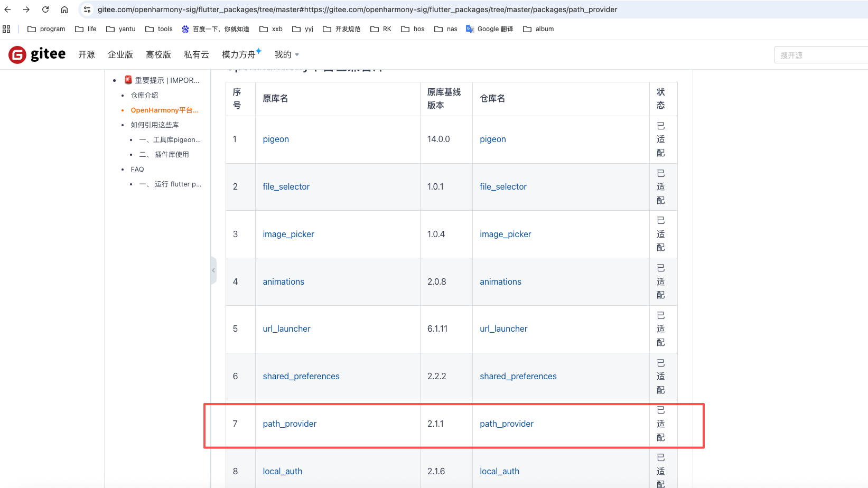Viewport: 868px width, 488px height.
Task: Open the program bookmarks folder
Action: (46, 29)
